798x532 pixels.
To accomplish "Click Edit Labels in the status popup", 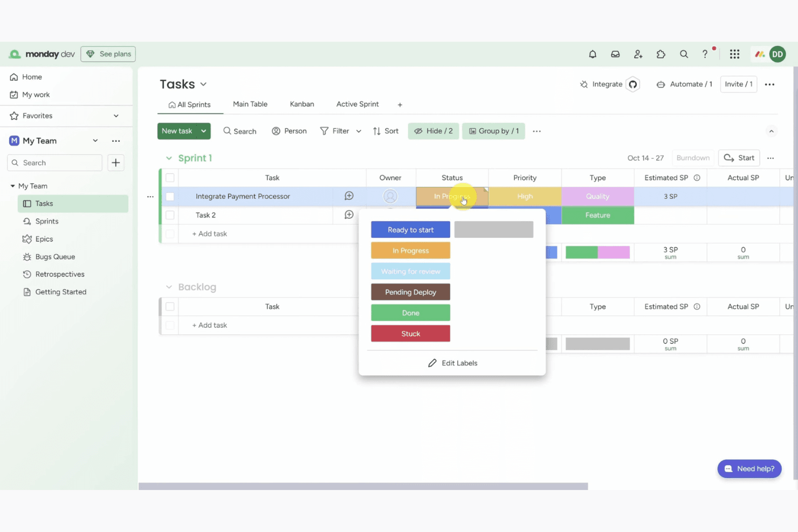I will click(452, 363).
